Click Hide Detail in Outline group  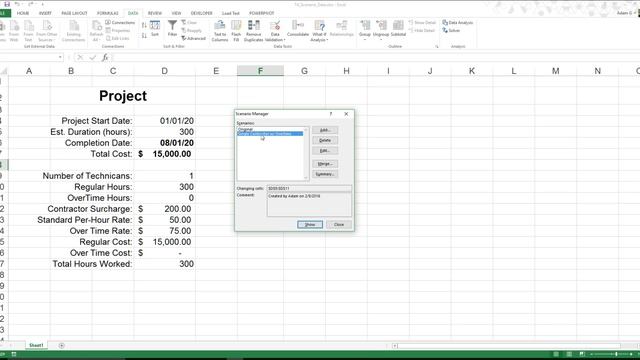pyautogui.click(x=422, y=30)
